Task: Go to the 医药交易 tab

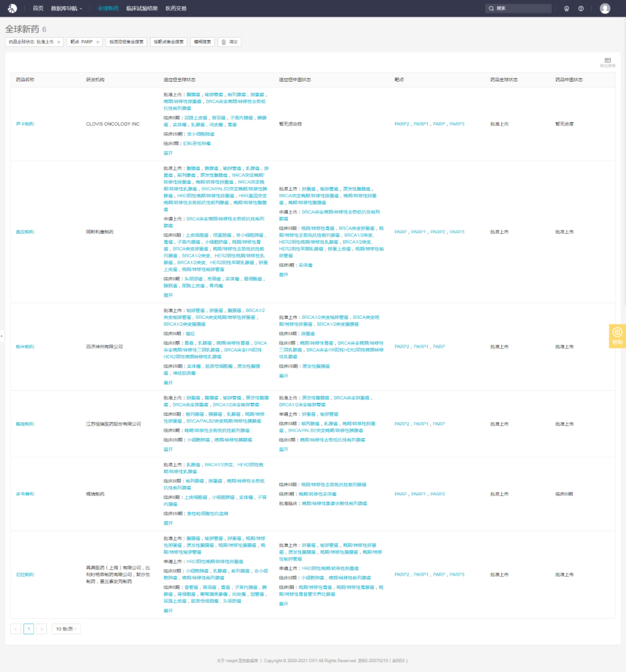Action: [176, 9]
